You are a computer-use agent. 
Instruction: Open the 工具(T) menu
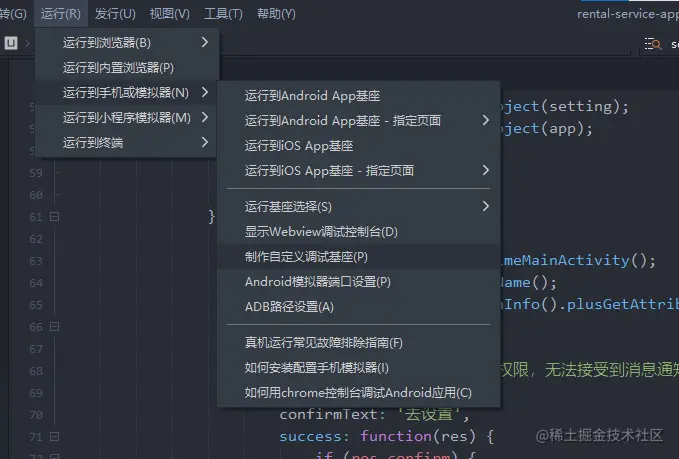(x=223, y=14)
